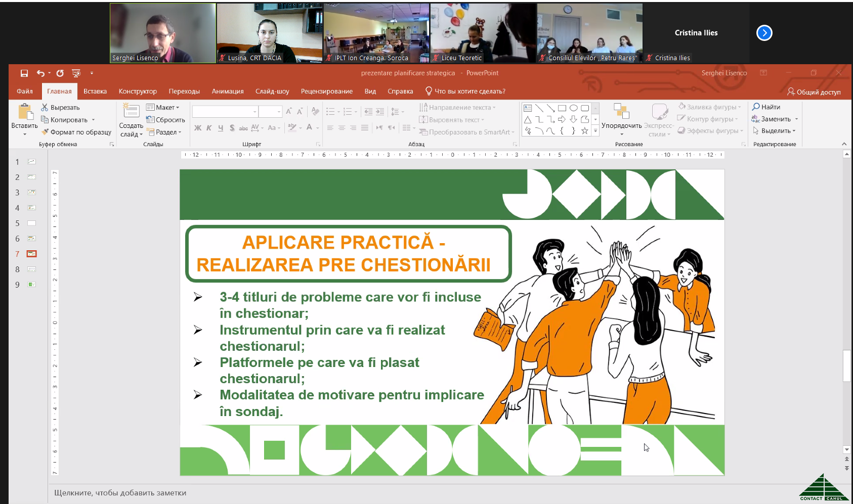Expand the font name combo box
The height and width of the screenshot is (504, 853).
[x=254, y=111]
